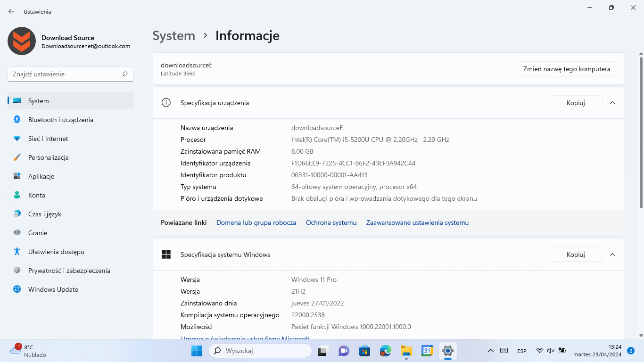Open the Wi-Fi network tray icon

click(540, 351)
